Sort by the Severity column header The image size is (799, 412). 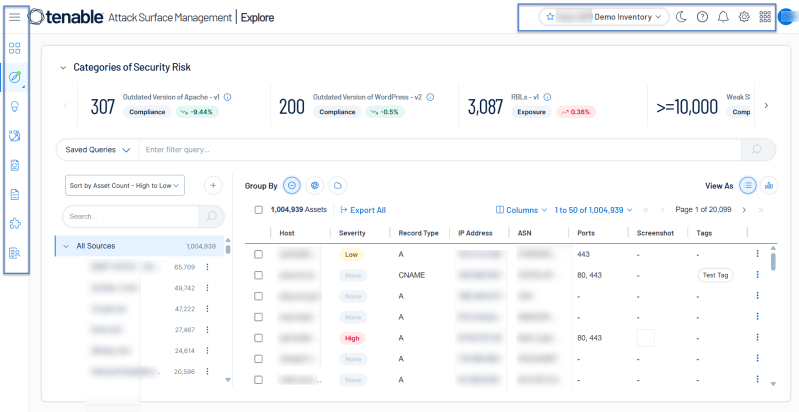[x=352, y=233]
